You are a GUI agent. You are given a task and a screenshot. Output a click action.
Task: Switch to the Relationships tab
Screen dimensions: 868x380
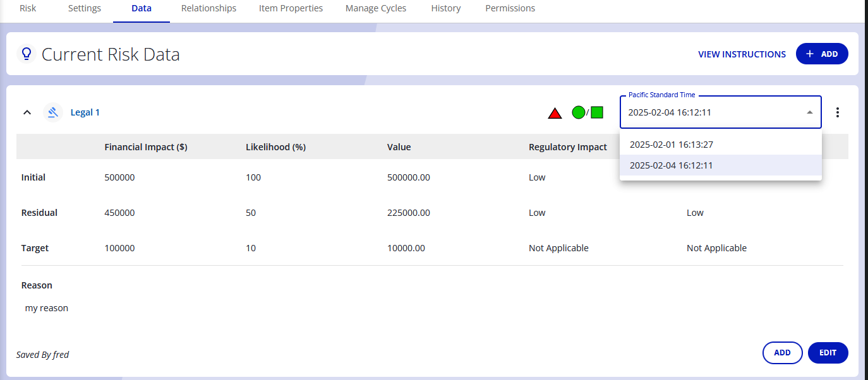[x=208, y=9]
